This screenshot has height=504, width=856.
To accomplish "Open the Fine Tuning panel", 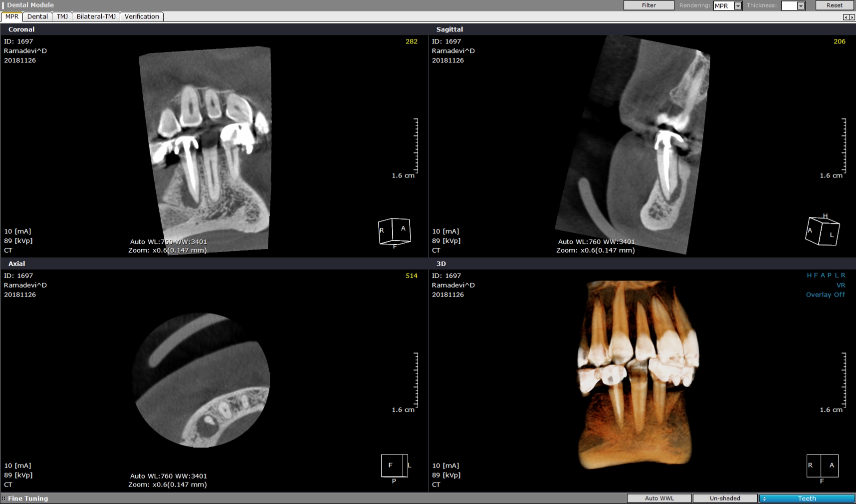I will pyautogui.click(x=27, y=498).
